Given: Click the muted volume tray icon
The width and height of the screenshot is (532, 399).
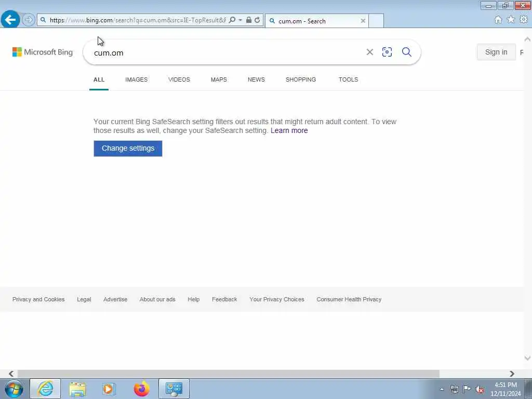Looking at the screenshot, I should point(480,390).
